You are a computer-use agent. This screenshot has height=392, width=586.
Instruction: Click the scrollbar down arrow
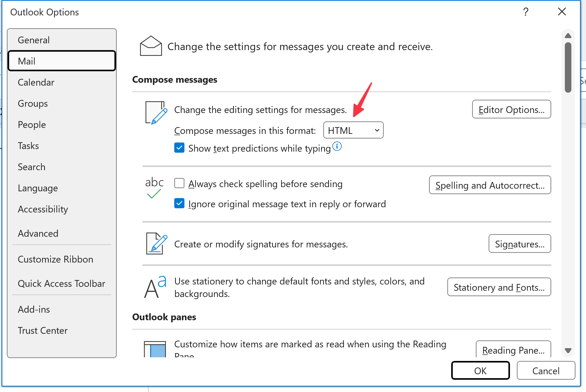point(568,351)
